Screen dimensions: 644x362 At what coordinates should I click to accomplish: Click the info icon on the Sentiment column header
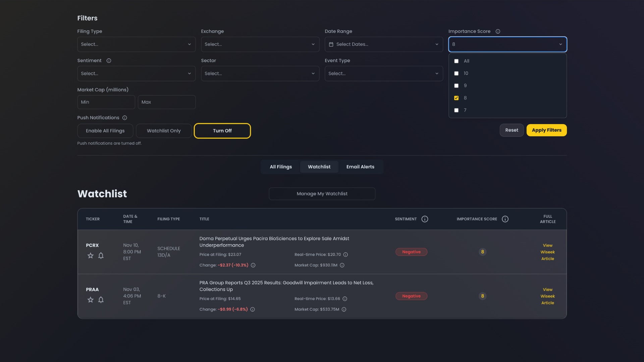coord(425,219)
